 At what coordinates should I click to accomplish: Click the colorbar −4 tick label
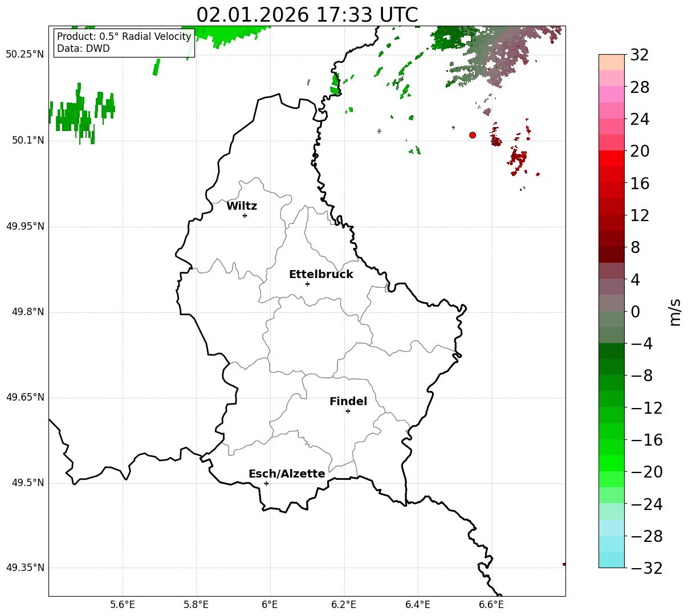[641, 344]
